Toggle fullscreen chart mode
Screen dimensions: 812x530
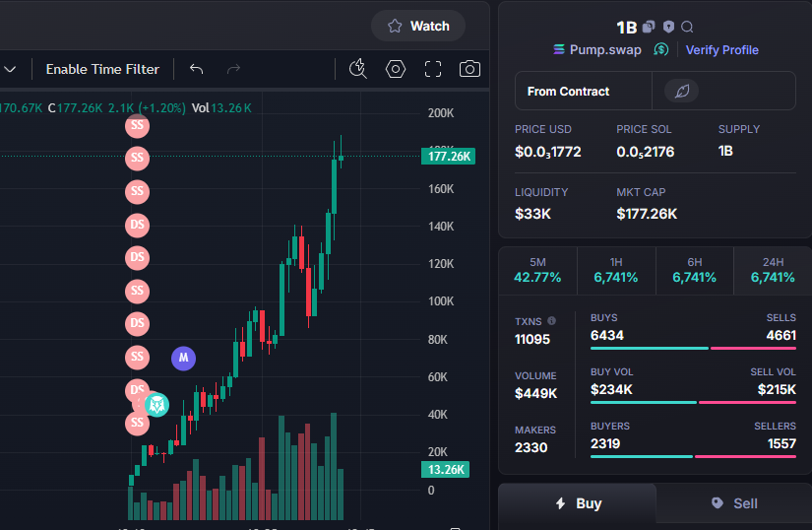point(433,69)
